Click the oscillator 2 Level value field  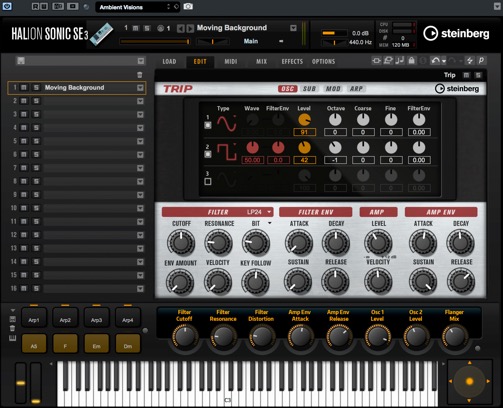[x=304, y=160]
